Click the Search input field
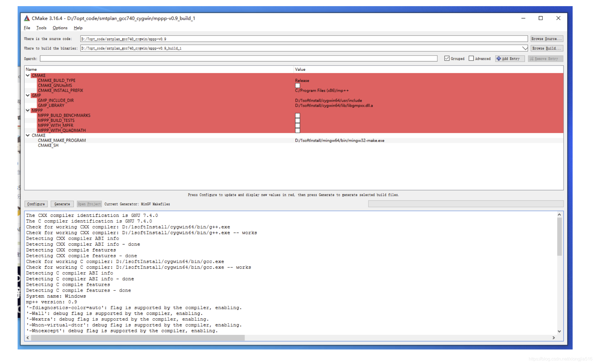The image size is (595, 364). 239,59
